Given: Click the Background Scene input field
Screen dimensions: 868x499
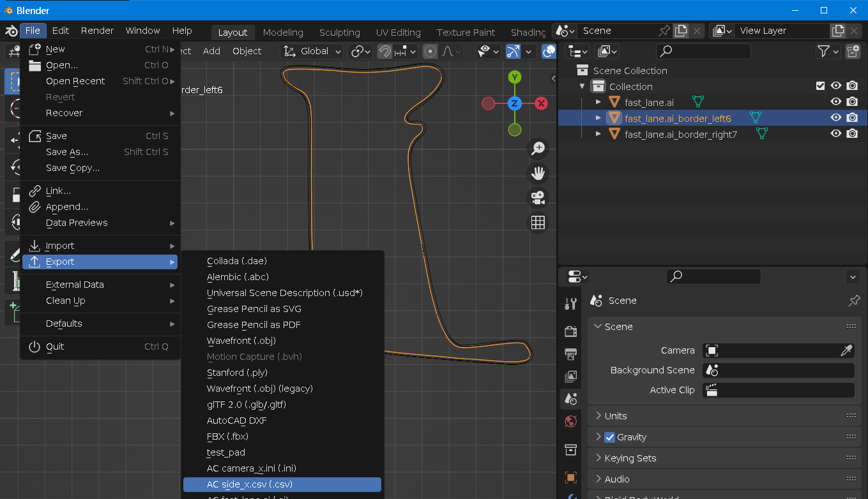Looking at the screenshot, I should pyautogui.click(x=778, y=370).
